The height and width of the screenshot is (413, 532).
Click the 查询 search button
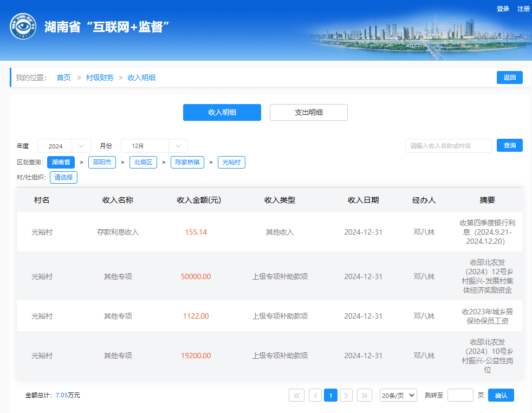(510, 145)
